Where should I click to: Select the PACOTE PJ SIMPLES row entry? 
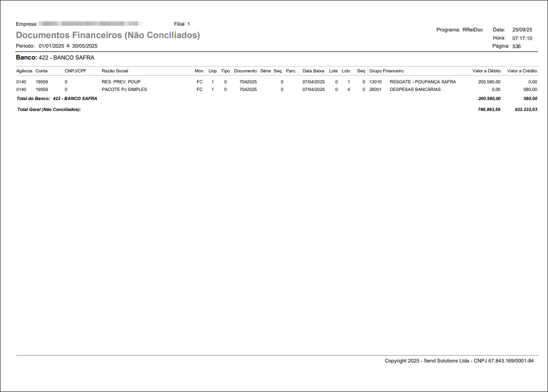124,90
